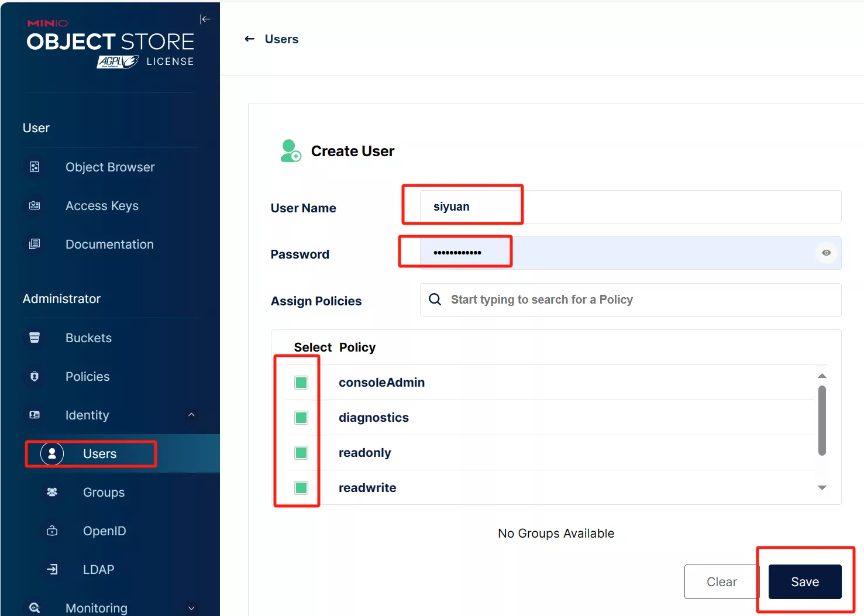Viewport: 864px width, 616px height.
Task: Click the OpenID lock icon
Action: 52,531
